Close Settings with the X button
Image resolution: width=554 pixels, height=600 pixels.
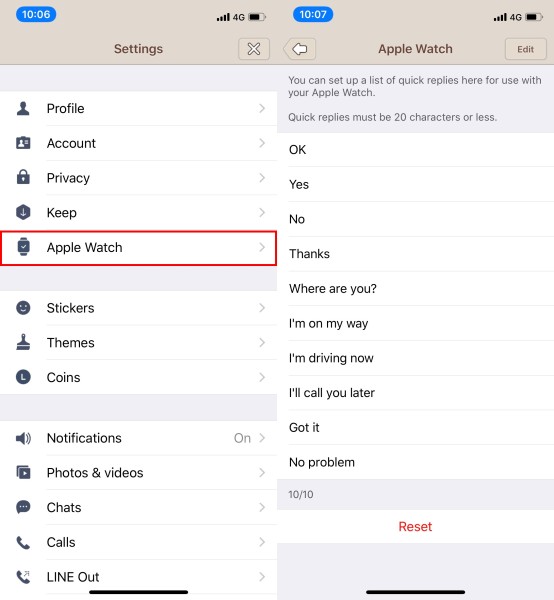point(254,49)
